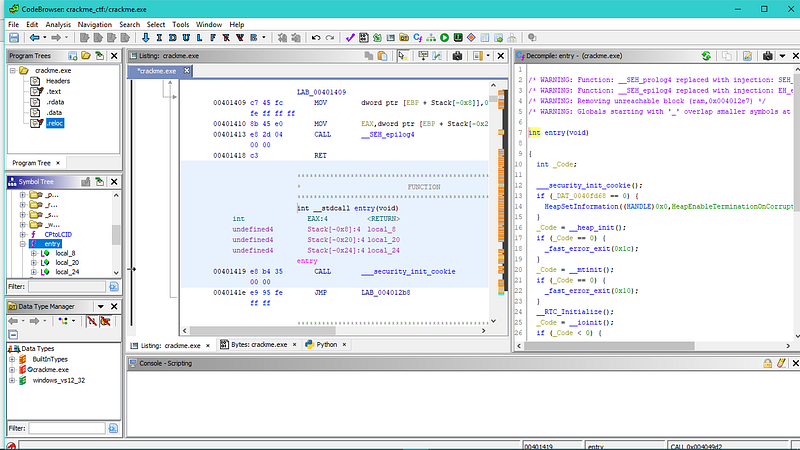The image size is (800, 450).
Task: Expand the BuiltInTypes data type node
Action: pos(13,358)
